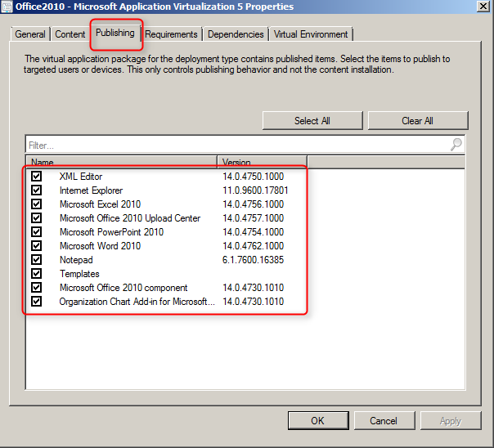The image size is (494, 448).
Task: Open the Content tab
Action: (70, 34)
